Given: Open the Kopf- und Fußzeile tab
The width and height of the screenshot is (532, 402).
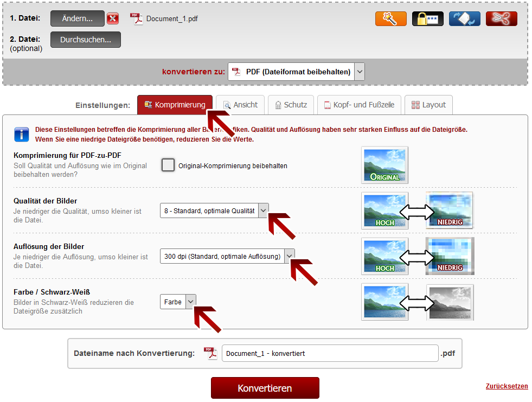Looking at the screenshot, I should pyautogui.click(x=359, y=105).
